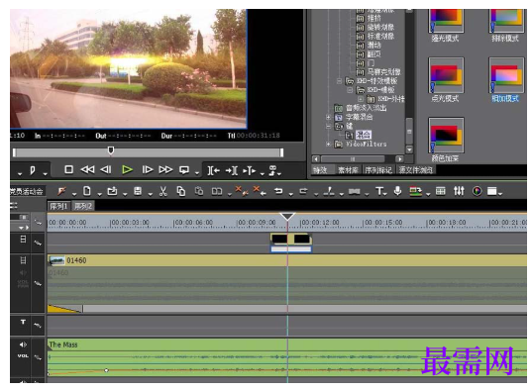Click the marker flag icon in the player

(x=33, y=170)
